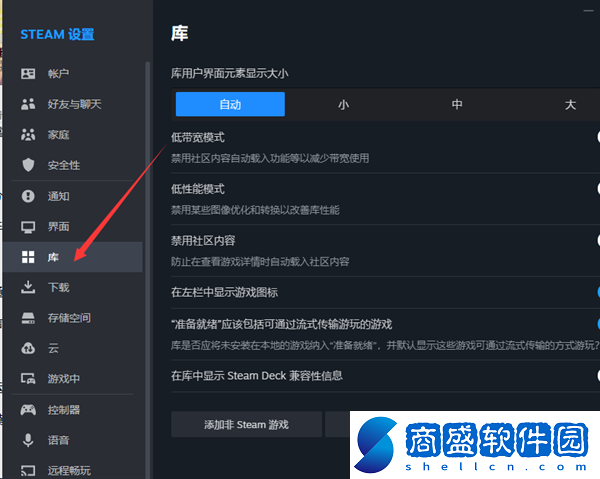600x479 pixels.
Task: Click 添加非 Steam 游戏 button
Action: (x=246, y=424)
